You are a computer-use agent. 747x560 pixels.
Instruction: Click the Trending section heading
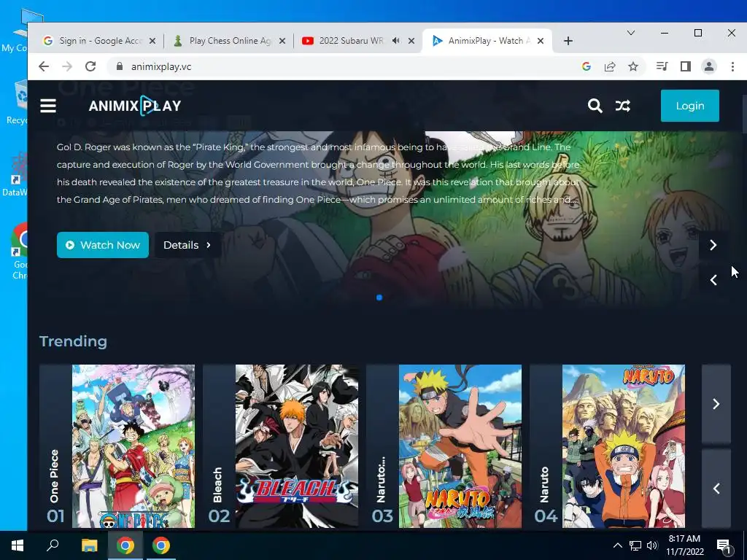pyautogui.click(x=74, y=341)
